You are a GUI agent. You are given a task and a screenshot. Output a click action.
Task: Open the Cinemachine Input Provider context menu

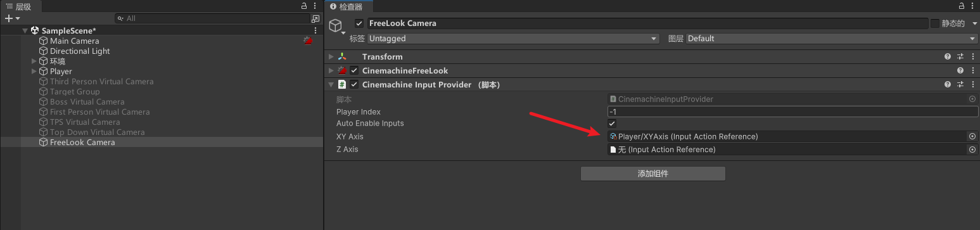(x=972, y=84)
